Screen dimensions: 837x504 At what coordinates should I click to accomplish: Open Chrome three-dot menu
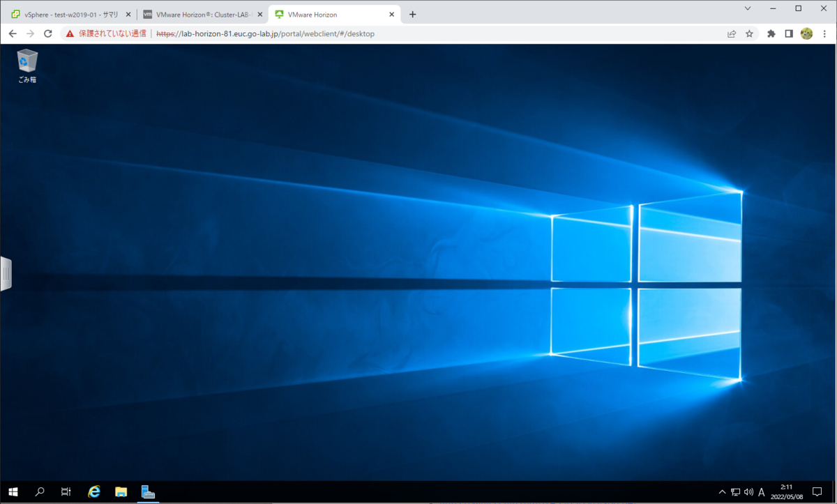click(x=824, y=33)
